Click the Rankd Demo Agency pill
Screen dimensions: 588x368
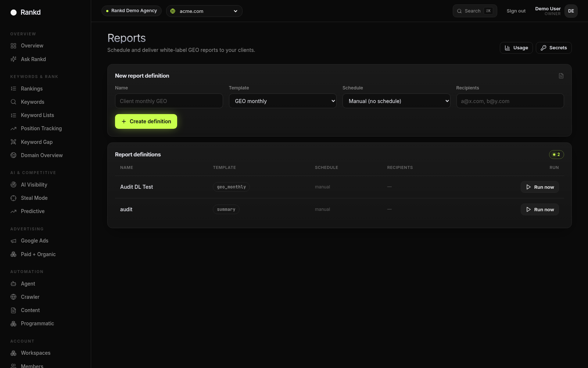(132, 11)
